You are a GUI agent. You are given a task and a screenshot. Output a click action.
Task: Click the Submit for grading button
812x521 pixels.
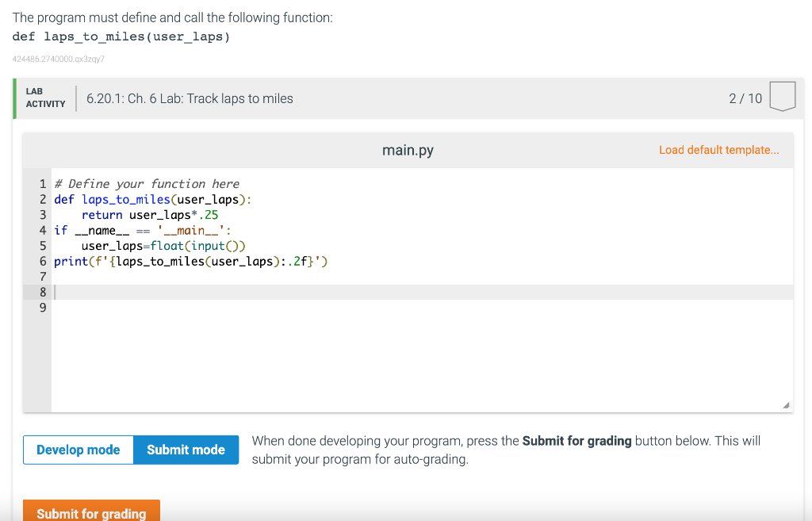pyautogui.click(x=91, y=511)
